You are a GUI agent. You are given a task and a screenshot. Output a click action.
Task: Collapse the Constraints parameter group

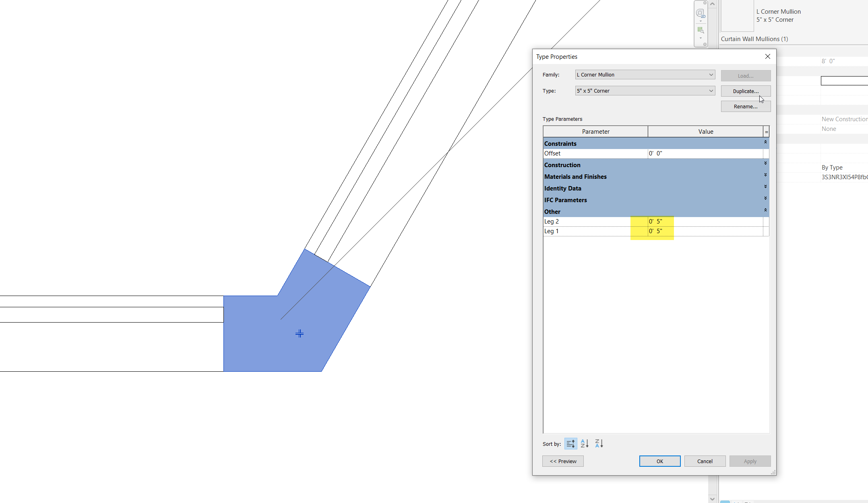[765, 142]
